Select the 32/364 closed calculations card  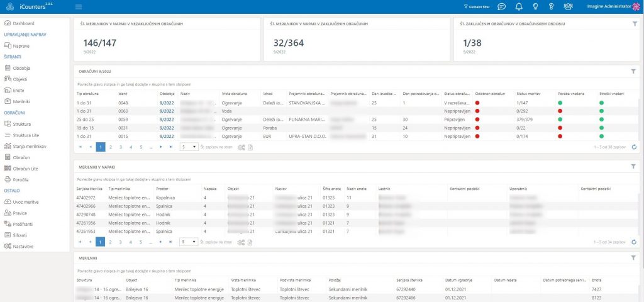(x=357, y=40)
